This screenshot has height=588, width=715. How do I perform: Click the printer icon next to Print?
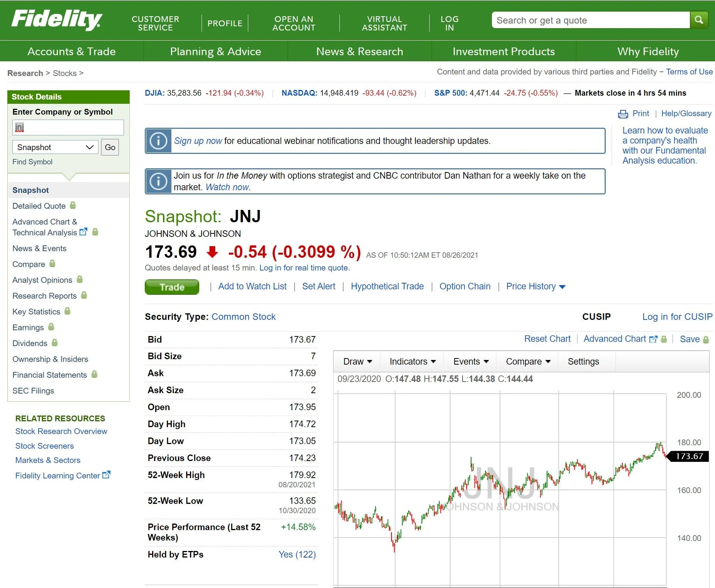pyautogui.click(x=623, y=114)
